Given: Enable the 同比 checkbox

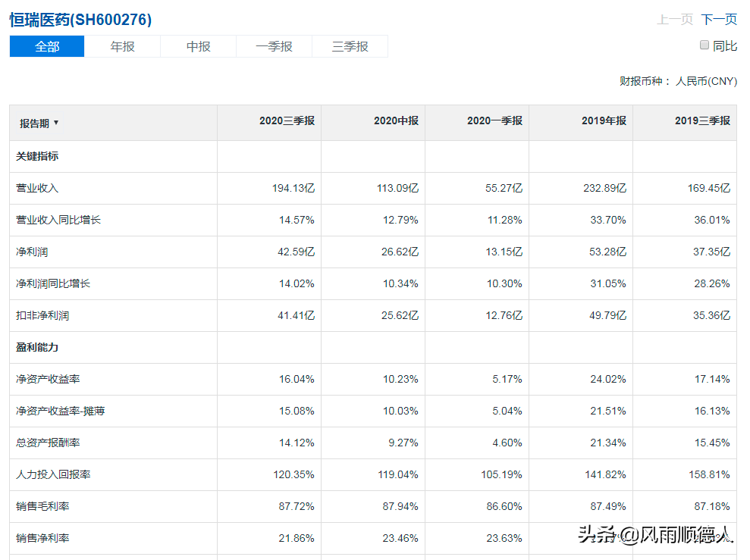Looking at the screenshot, I should (x=704, y=45).
